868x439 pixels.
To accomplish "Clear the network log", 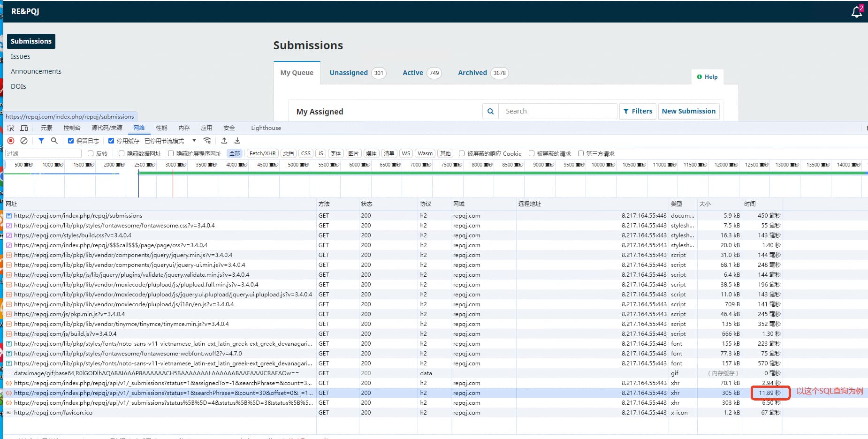I will tap(24, 141).
